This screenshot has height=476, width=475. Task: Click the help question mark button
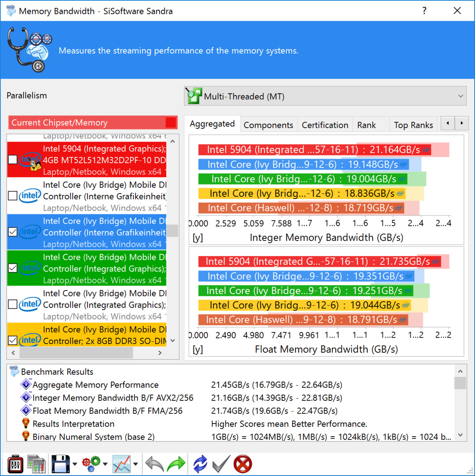click(x=424, y=11)
